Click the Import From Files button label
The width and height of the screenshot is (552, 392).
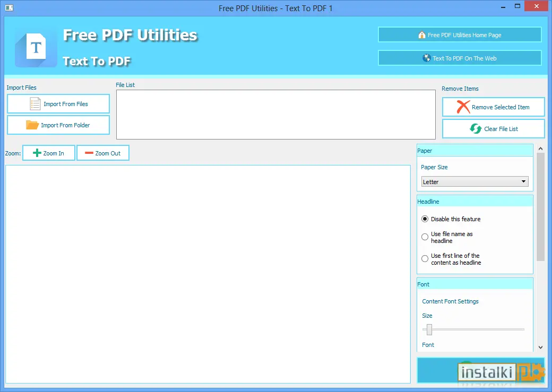click(x=66, y=104)
